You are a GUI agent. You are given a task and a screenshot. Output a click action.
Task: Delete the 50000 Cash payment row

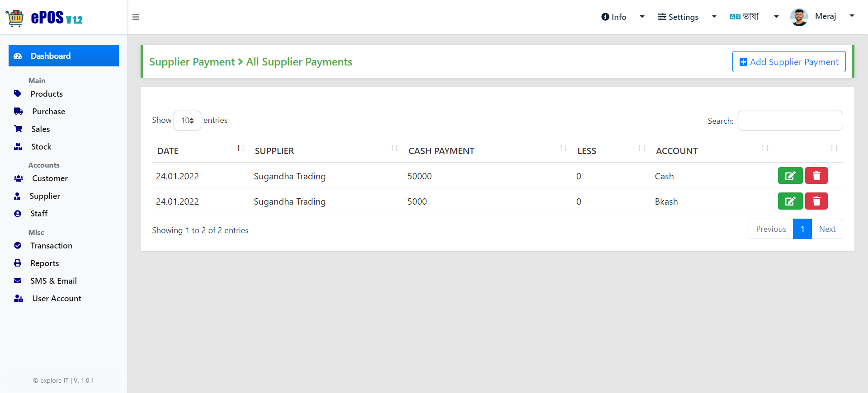(816, 176)
